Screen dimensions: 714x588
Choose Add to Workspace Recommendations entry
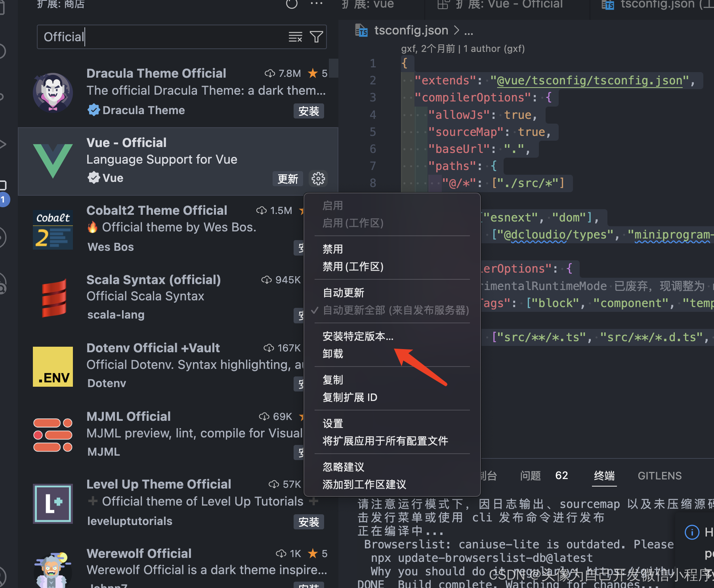click(392, 485)
